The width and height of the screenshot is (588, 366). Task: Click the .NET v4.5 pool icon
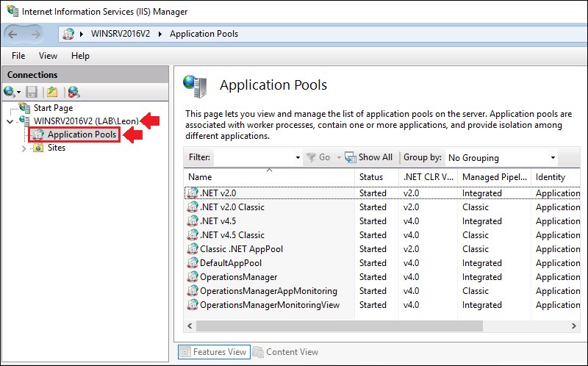tap(193, 221)
